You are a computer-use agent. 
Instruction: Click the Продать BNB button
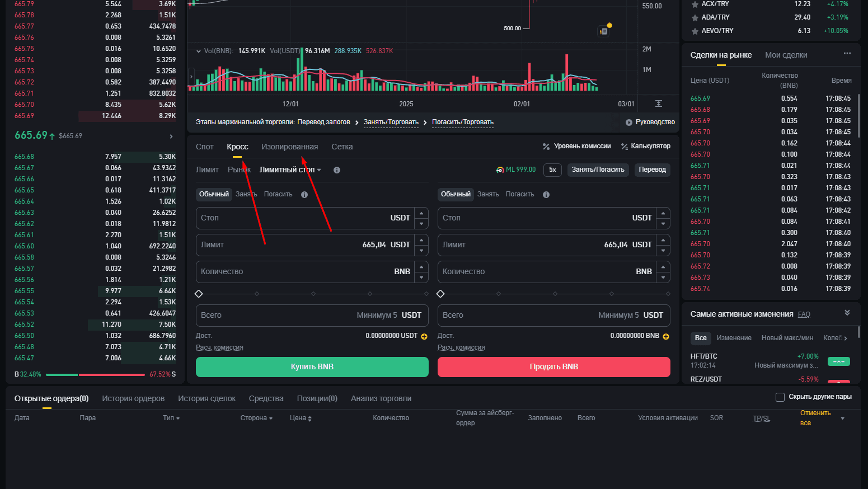click(554, 367)
